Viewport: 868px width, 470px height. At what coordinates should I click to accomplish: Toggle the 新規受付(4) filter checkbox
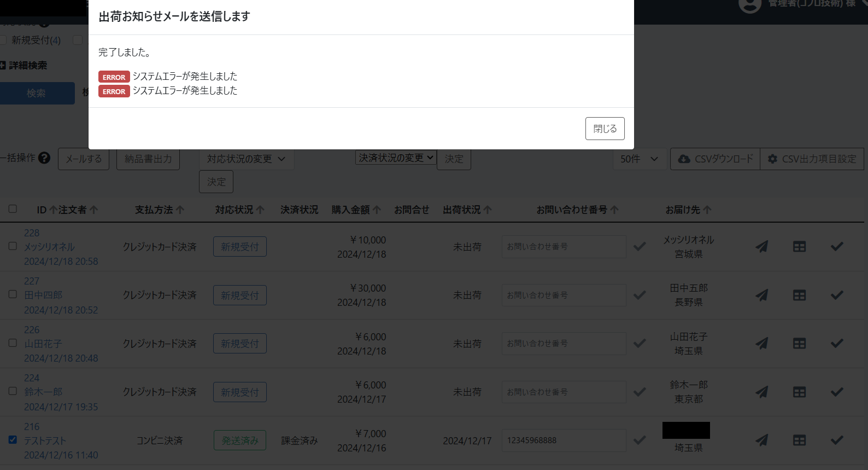pos(3,40)
